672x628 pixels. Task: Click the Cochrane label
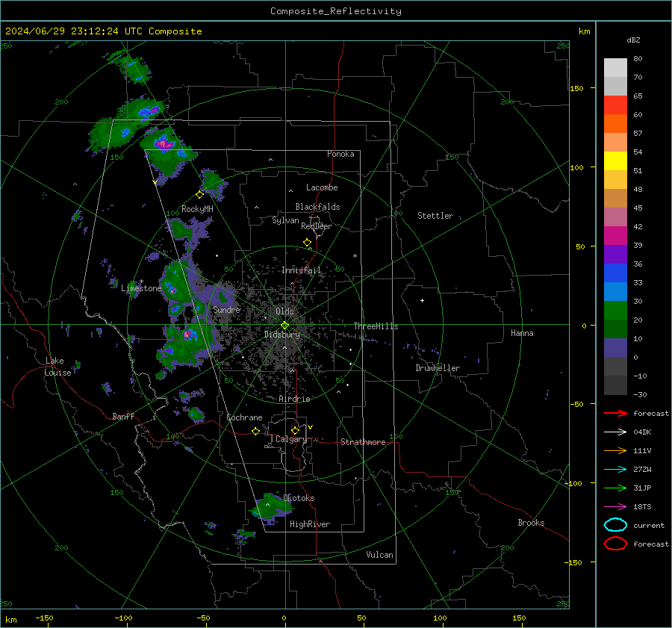click(244, 417)
